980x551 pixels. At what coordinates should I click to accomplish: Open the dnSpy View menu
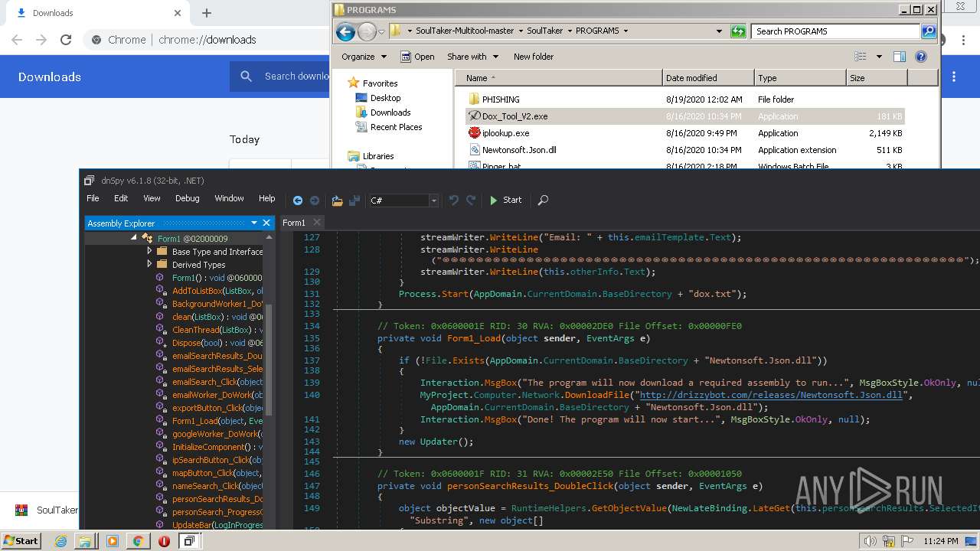pos(152,198)
